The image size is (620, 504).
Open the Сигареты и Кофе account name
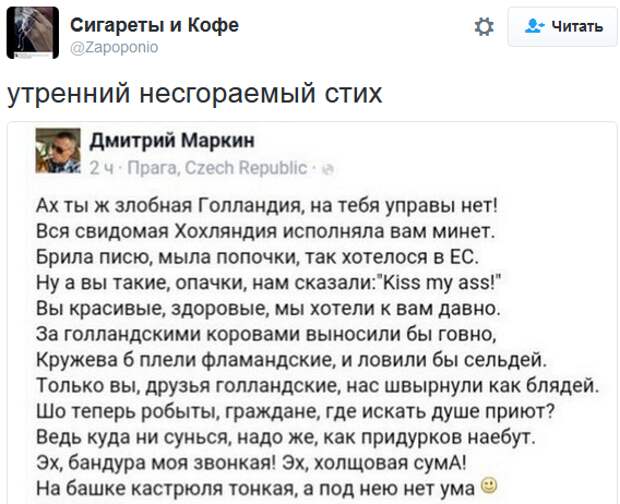pyautogui.click(x=155, y=26)
